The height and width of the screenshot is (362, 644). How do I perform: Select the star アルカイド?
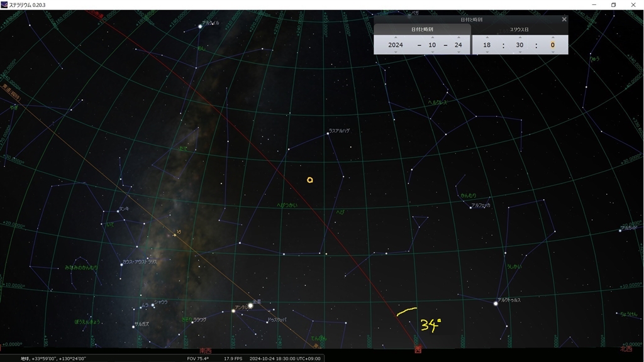click(x=620, y=231)
